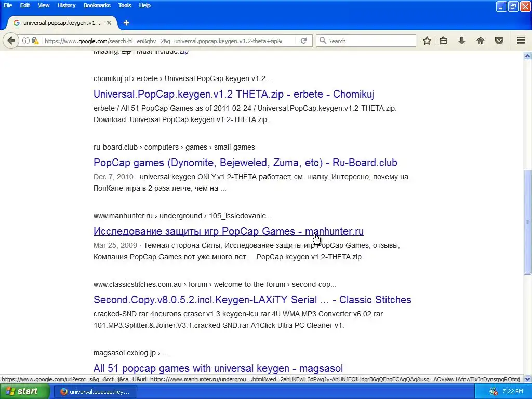Click the www.manhunter.ru › underground breadcrumb text

pos(182,216)
